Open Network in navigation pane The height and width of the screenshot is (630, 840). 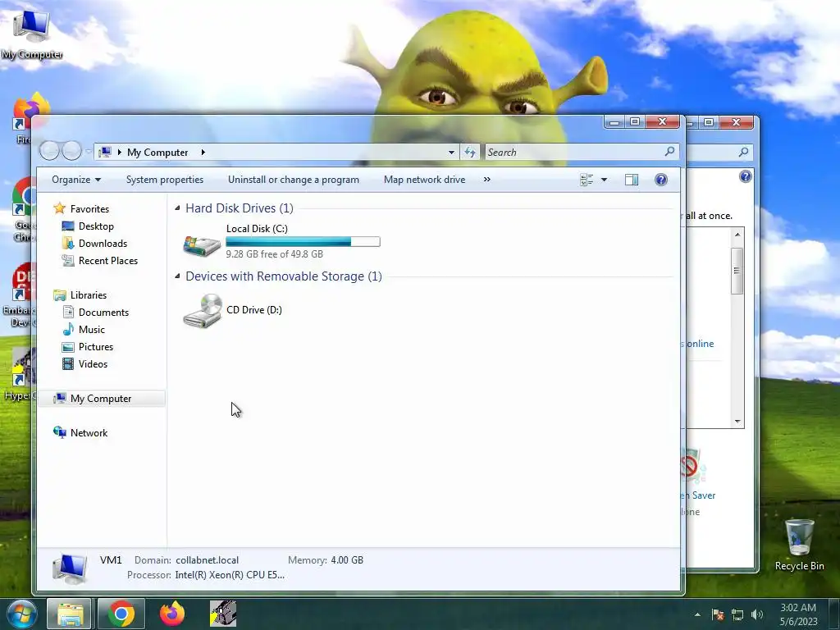tap(89, 433)
